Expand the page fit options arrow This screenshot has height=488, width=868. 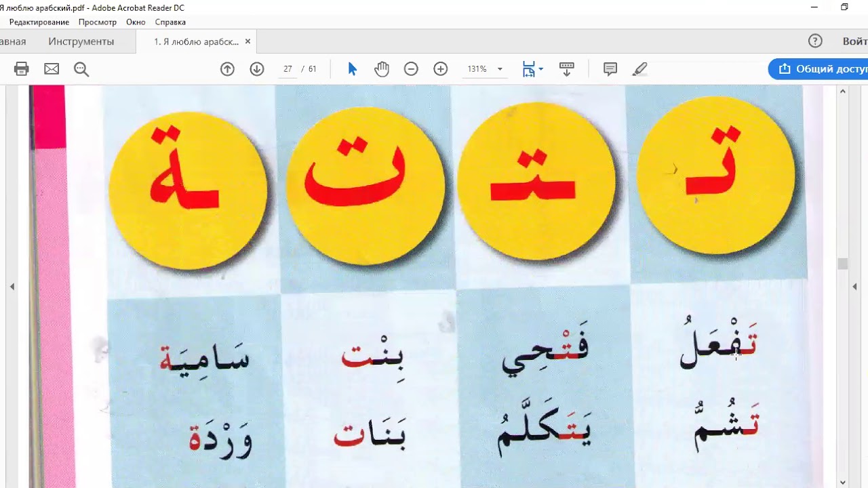(x=540, y=69)
